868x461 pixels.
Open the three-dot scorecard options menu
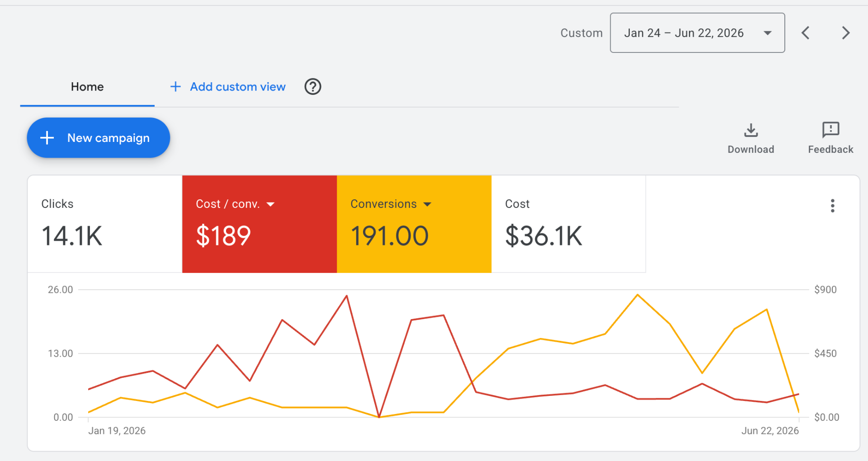(832, 206)
